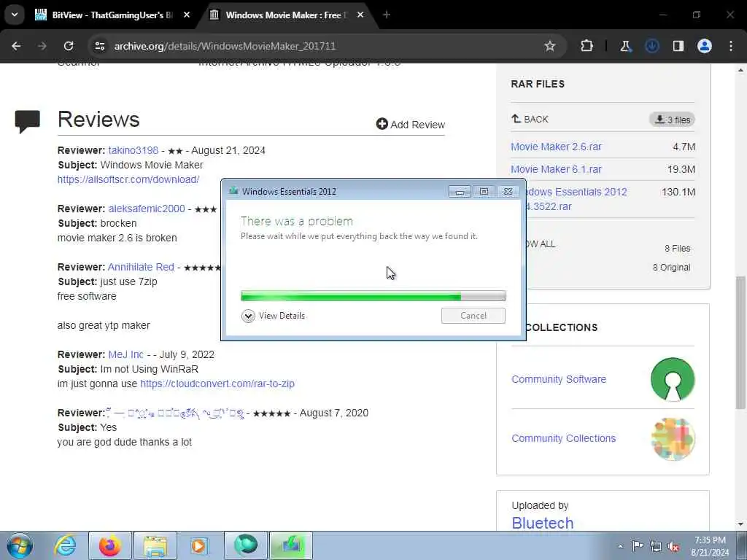
Task: Open the Windows Start orb
Action: pyautogui.click(x=20, y=545)
